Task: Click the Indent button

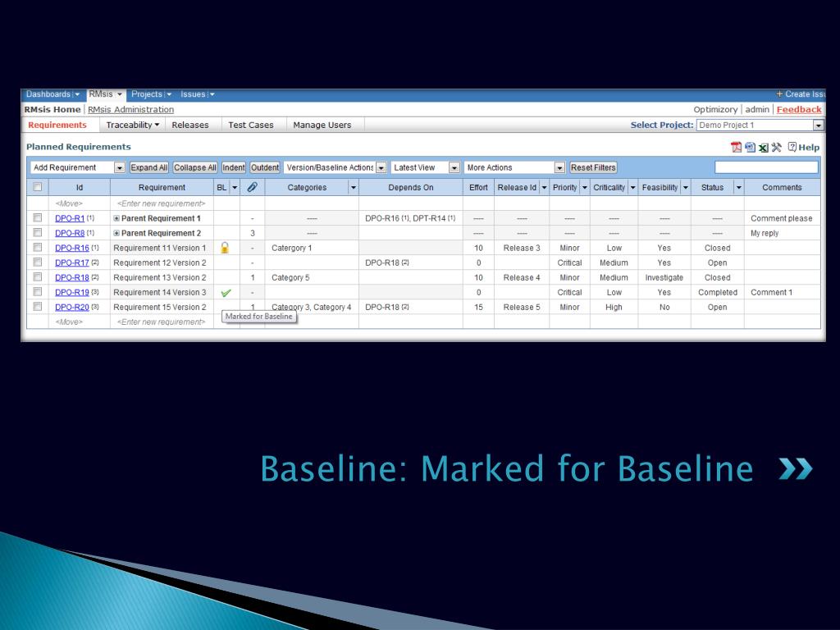Action: pyautogui.click(x=234, y=167)
